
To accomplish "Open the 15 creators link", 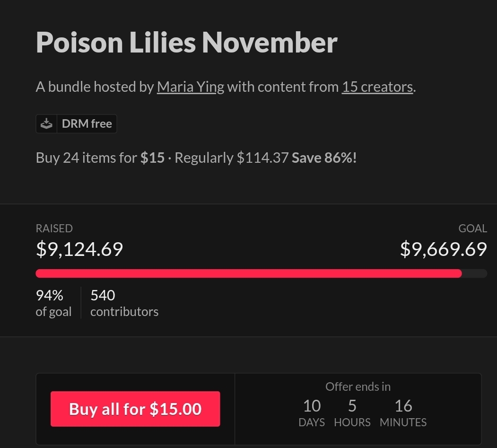I will (x=377, y=87).
